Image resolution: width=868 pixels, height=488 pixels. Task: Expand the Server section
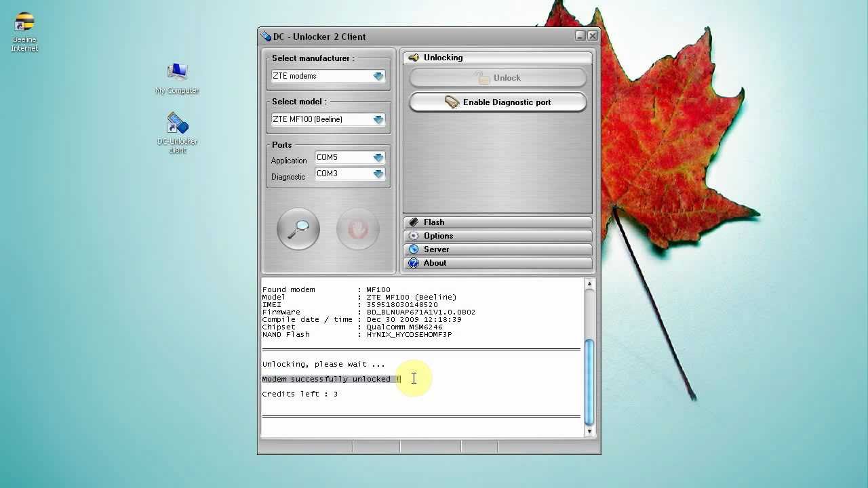pos(498,249)
